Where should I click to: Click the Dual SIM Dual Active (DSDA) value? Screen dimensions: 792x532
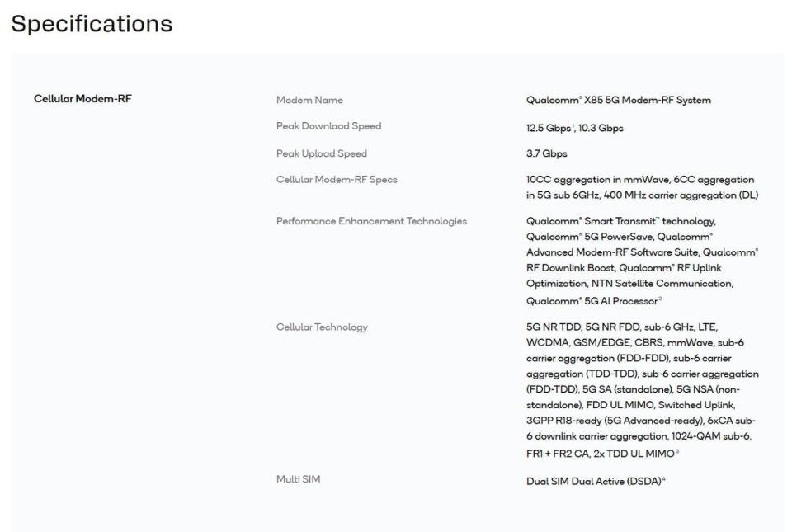coord(594,481)
